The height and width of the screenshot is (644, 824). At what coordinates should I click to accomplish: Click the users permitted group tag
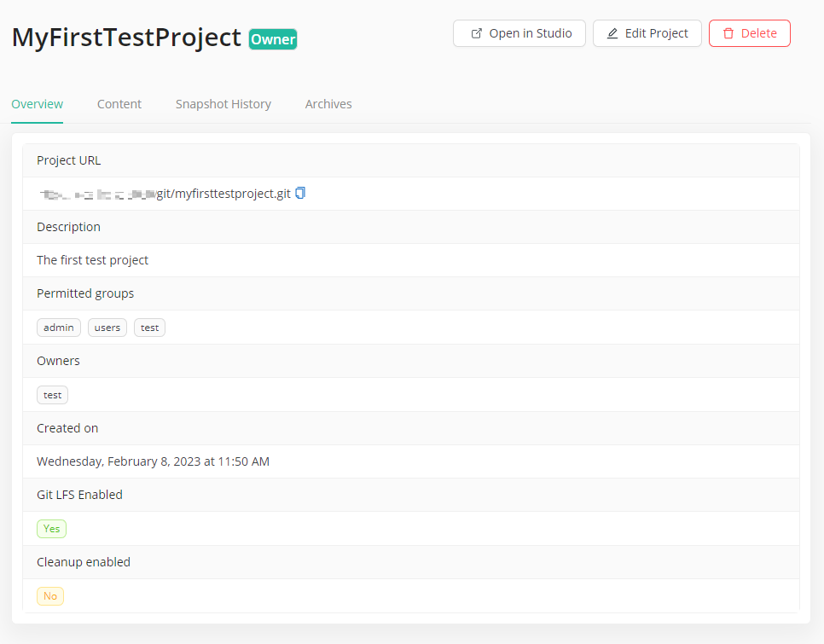coord(107,328)
